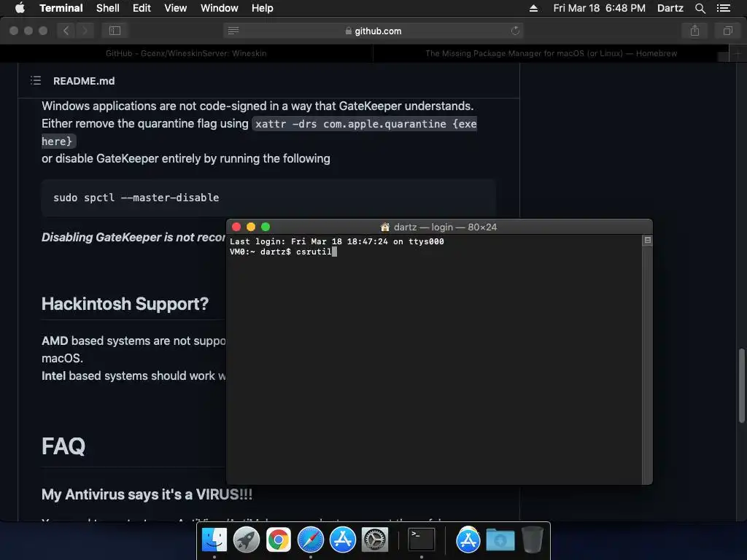Click the Hackintosh Support? heading
Viewport: 747px width, 560px height.
(125, 304)
